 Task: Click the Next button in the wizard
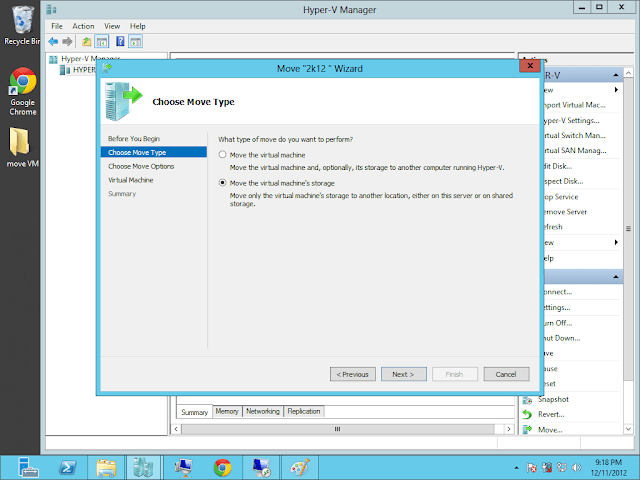[x=403, y=374]
